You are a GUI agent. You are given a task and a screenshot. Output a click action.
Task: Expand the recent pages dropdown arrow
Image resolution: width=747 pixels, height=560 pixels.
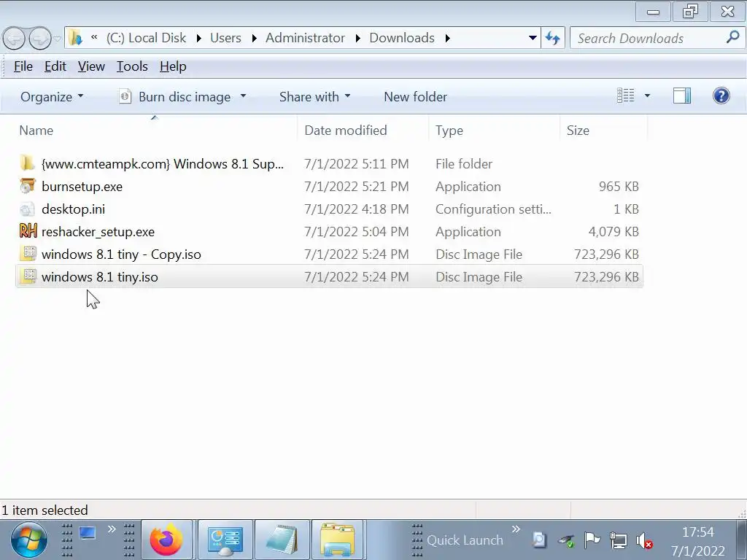click(57, 39)
